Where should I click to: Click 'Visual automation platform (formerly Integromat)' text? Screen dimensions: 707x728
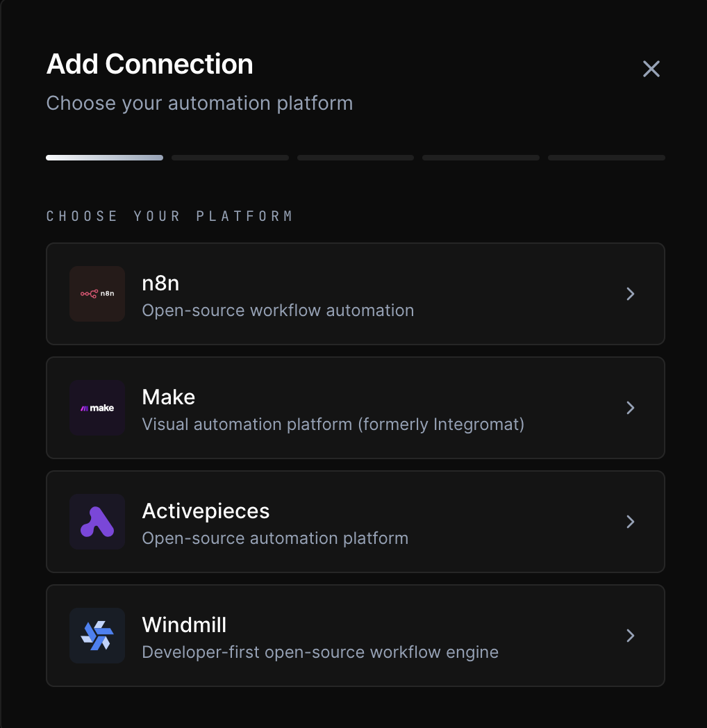pyautogui.click(x=333, y=424)
